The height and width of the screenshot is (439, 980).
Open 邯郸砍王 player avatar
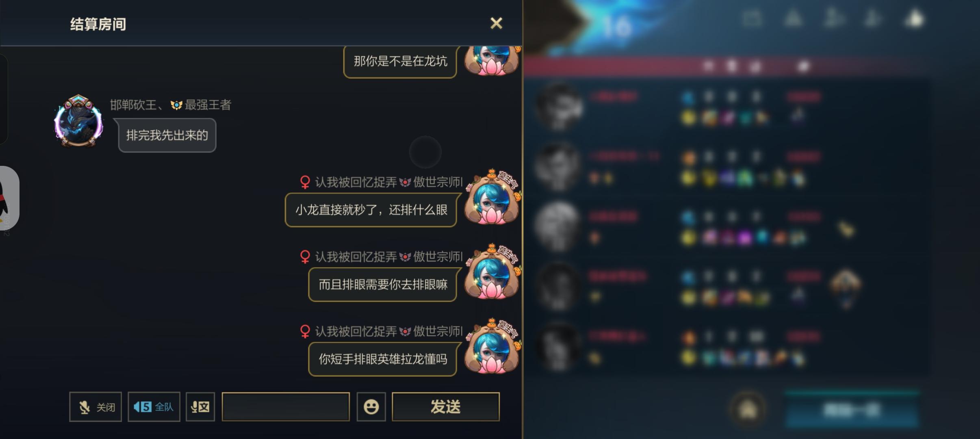(78, 121)
